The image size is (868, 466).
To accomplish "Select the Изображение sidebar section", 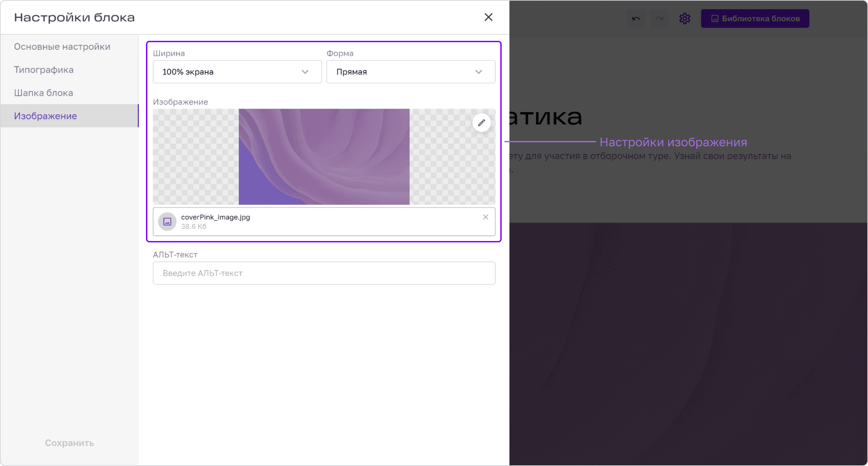I will tap(69, 116).
